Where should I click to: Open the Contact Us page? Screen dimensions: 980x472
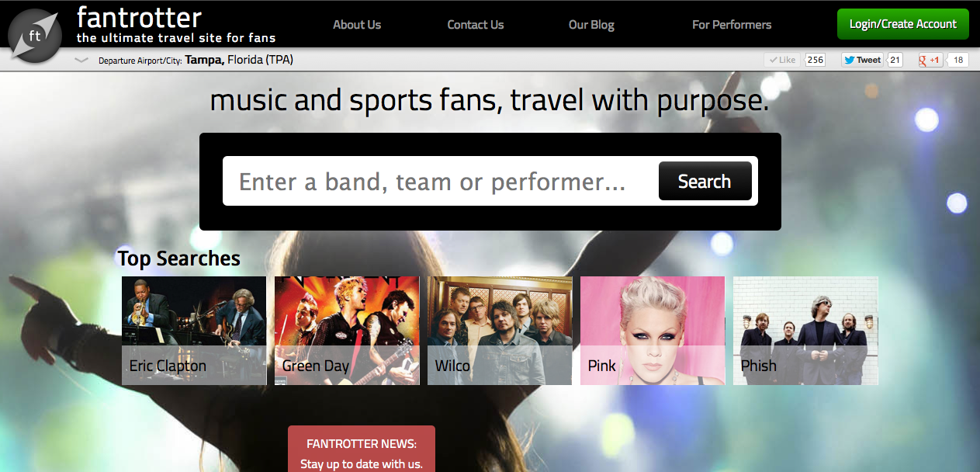(475, 24)
